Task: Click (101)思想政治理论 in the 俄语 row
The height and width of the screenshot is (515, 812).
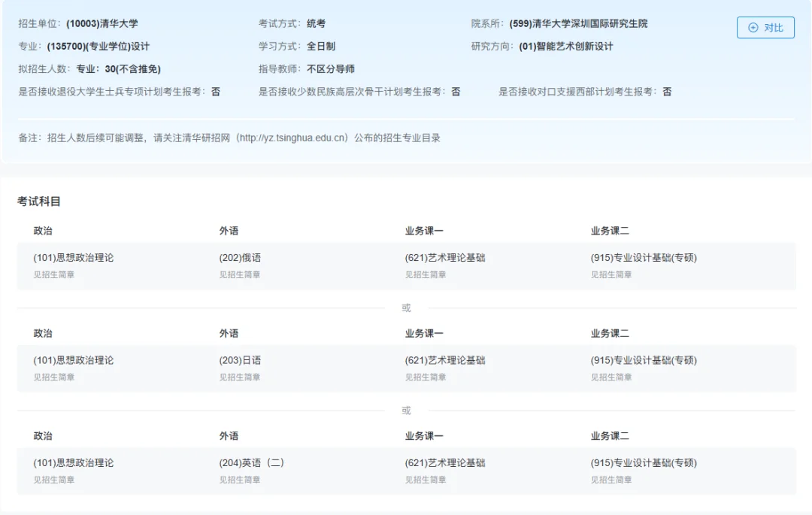Action: pyautogui.click(x=74, y=258)
